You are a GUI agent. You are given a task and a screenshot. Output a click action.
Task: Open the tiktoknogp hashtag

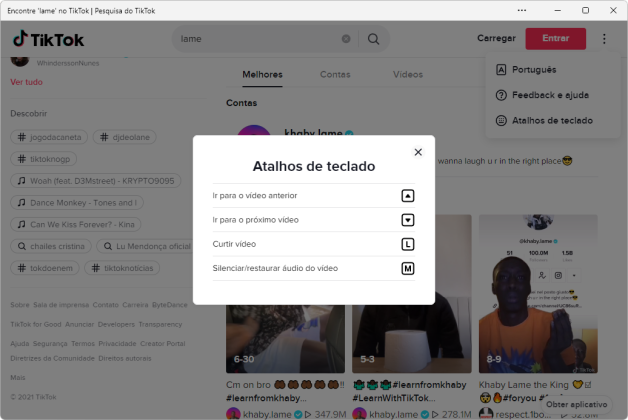[43, 159]
